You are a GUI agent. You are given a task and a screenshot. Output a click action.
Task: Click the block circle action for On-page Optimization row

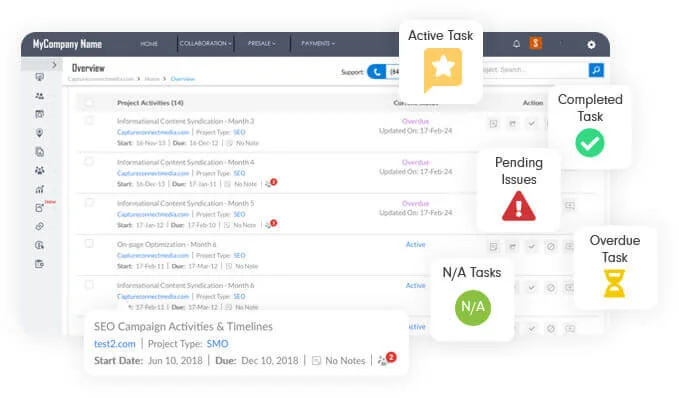tap(550, 247)
